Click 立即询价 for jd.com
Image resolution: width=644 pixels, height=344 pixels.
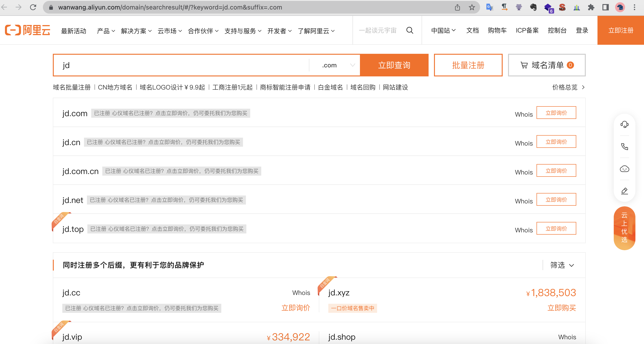coord(556,113)
